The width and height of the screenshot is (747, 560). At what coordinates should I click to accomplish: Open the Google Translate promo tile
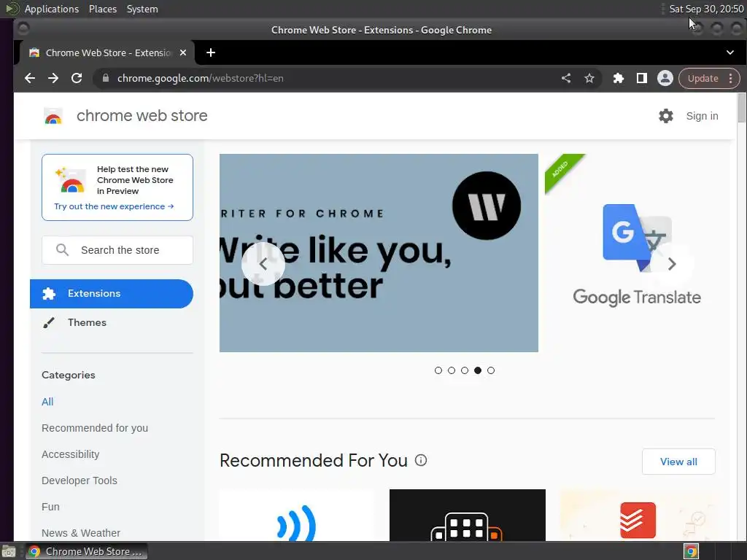(636, 253)
